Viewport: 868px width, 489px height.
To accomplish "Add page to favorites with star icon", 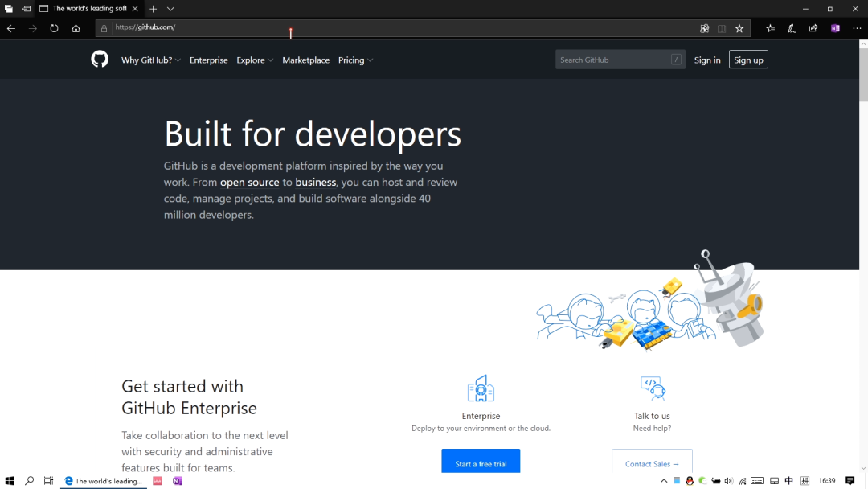I will click(739, 28).
